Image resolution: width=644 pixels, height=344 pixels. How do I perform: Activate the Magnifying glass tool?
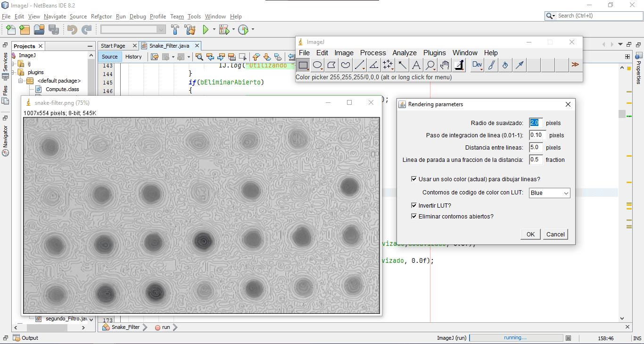430,65
